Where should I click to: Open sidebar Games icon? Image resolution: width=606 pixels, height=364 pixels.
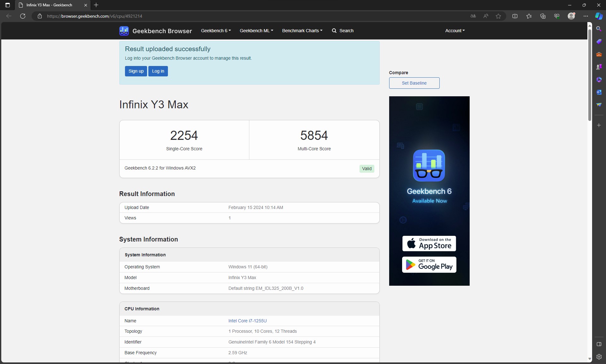(599, 67)
